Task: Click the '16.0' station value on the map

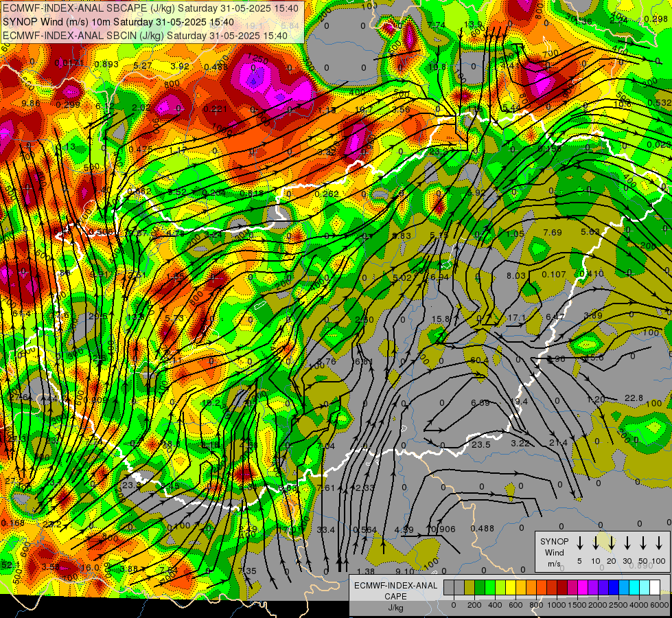Action: (x=91, y=567)
